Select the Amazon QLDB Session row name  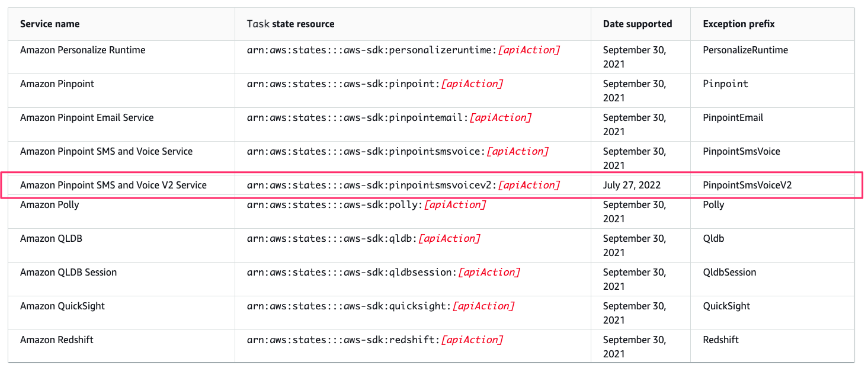tap(68, 273)
